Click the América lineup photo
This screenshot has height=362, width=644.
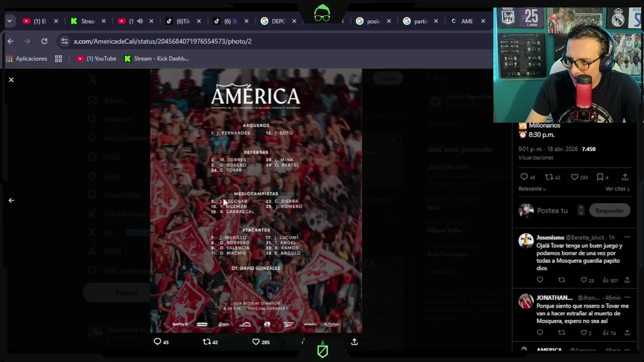coord(256,200)
